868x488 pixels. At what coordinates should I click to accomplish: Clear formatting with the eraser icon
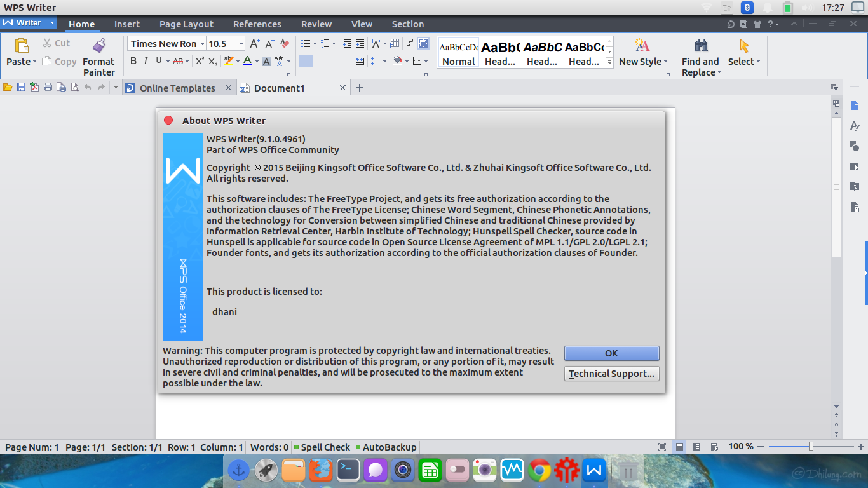coord(285,44)
